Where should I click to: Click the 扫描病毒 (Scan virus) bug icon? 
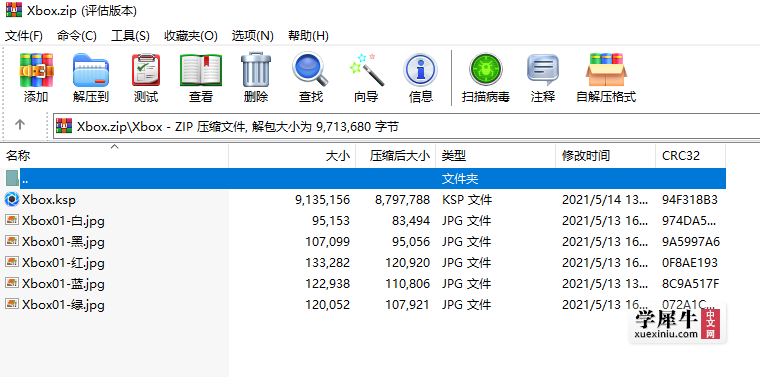pos(485,70)
